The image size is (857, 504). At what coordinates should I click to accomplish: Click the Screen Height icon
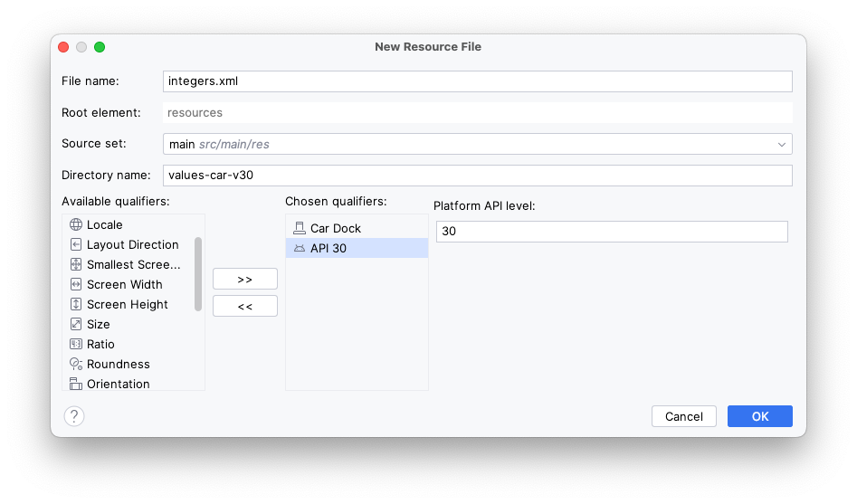click(x=76, y=304)
